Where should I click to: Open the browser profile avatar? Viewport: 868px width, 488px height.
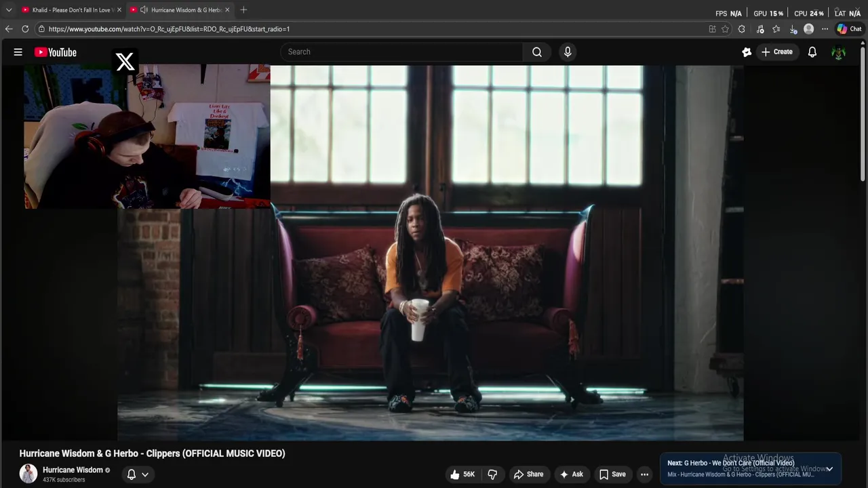tap(808, 29)
